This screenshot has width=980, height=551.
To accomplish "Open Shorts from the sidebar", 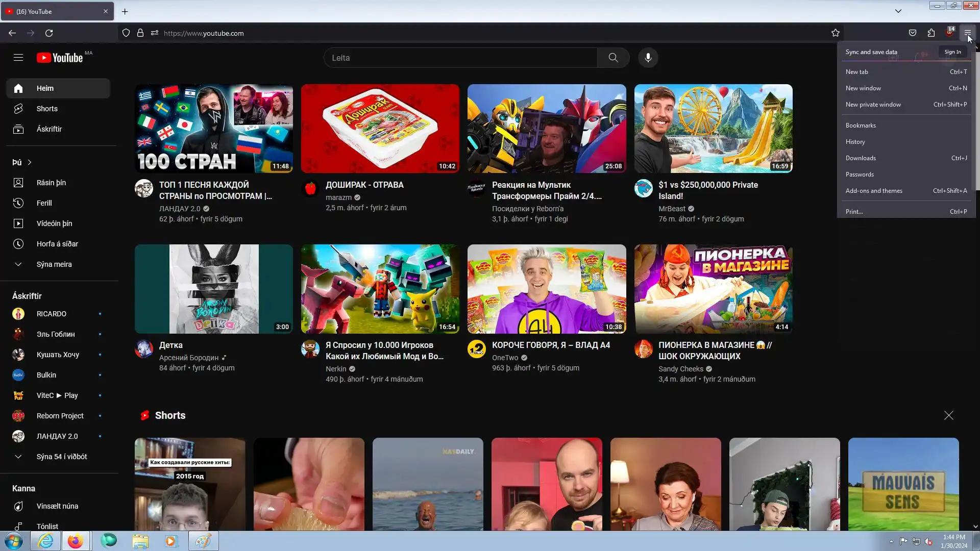I will pyautogui.click(x=47, y=109).
